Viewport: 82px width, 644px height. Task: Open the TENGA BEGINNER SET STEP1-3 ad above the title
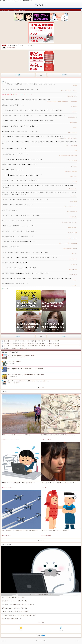41,33
